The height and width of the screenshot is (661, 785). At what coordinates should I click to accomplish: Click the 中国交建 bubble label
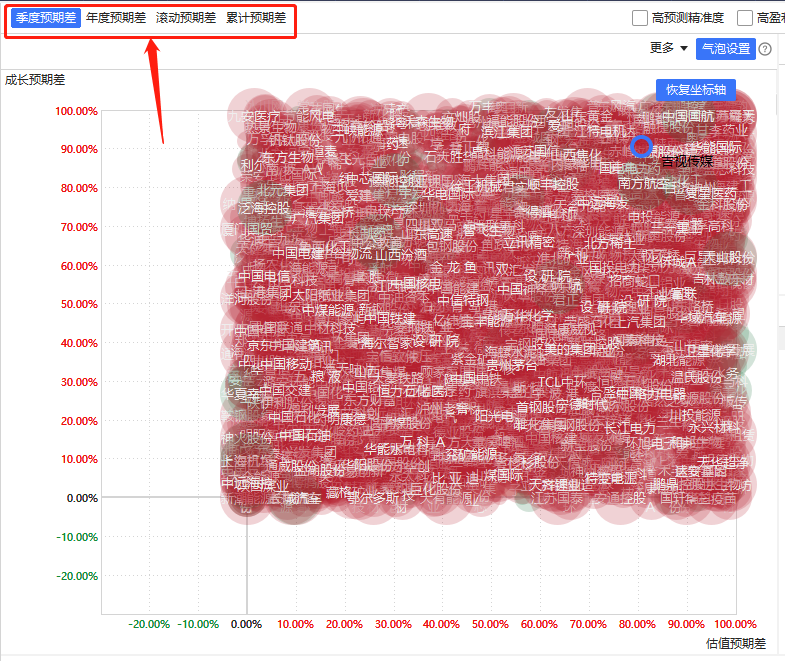(x=285, y=390)
